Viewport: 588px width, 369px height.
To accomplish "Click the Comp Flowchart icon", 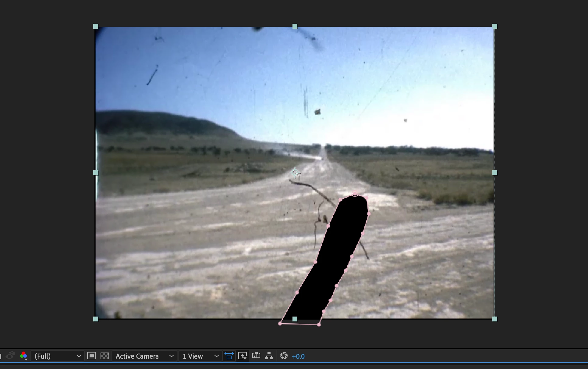I will [x=269, y=356].
